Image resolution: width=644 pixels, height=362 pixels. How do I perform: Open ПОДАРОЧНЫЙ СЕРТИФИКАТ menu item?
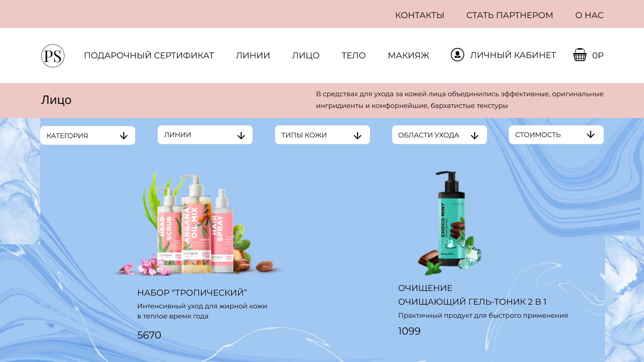click(149, 55)
